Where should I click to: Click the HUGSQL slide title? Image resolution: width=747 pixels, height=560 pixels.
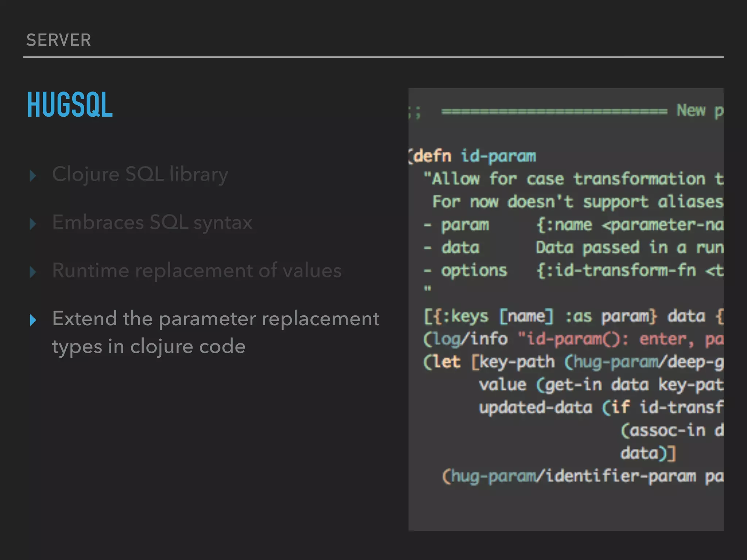point(70,105)
